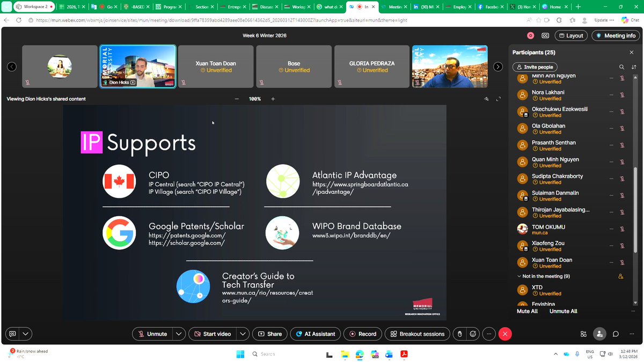Click the 100% zoom level
Image resolution: width=644 pixels, height=362 pixels.
(255, 99)
